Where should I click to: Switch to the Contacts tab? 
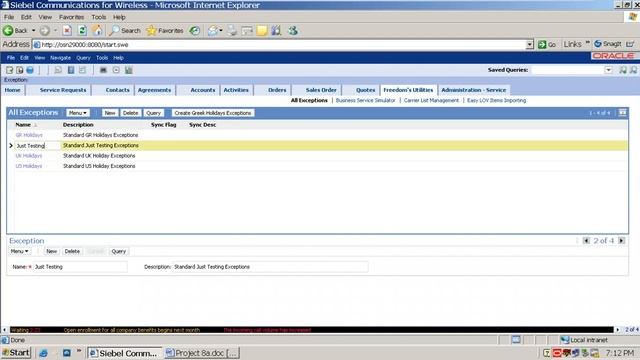(117, 90)
